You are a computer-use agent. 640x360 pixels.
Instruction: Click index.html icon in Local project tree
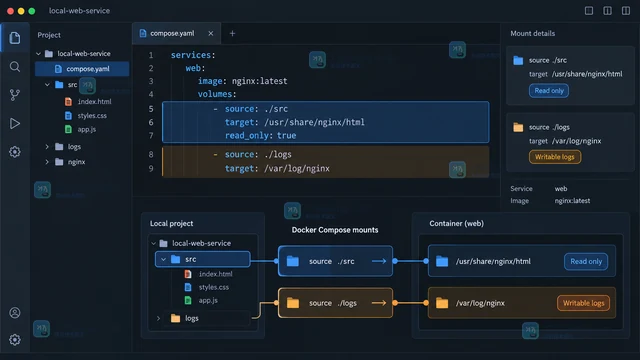(x=188, y=274)
